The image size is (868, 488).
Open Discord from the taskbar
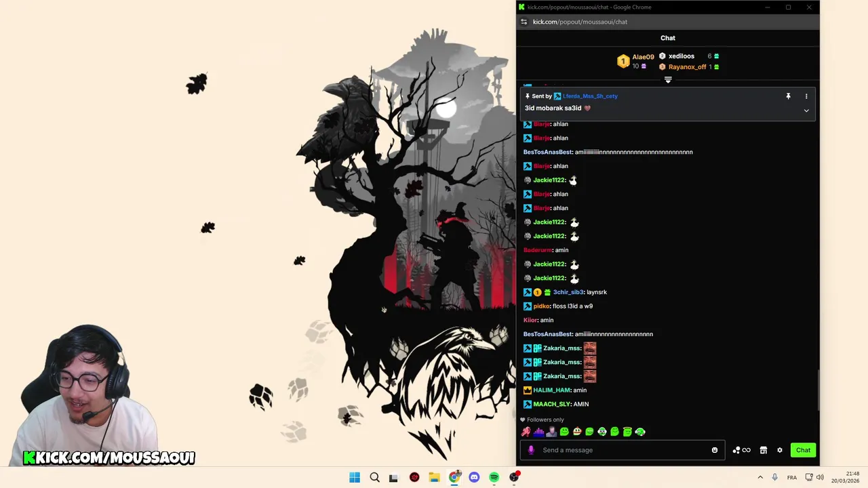point(474,477)
